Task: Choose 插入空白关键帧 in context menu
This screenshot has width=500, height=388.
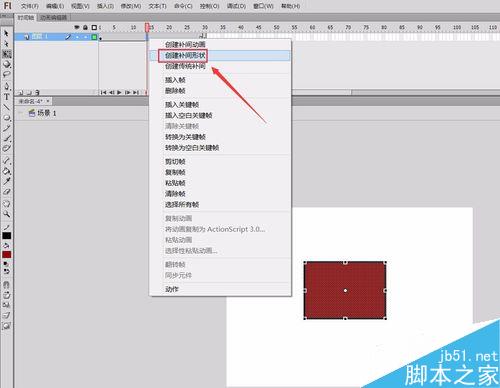Action: point(220,115)
